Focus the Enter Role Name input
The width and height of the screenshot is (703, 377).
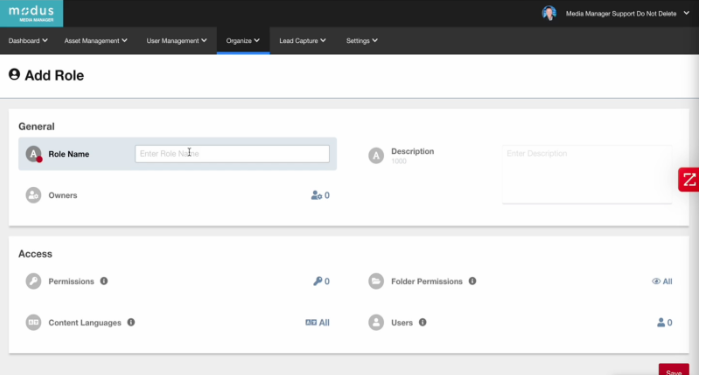click(232, 154)
